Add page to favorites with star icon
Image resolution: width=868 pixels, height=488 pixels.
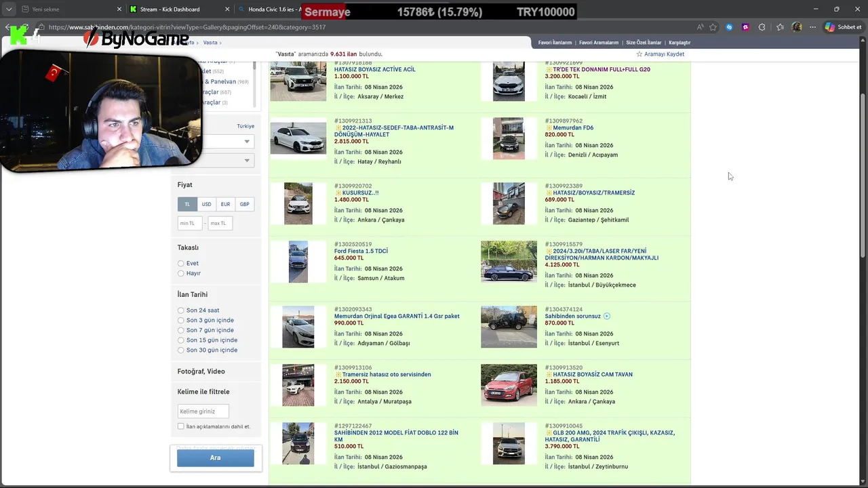tap(713, 27)
